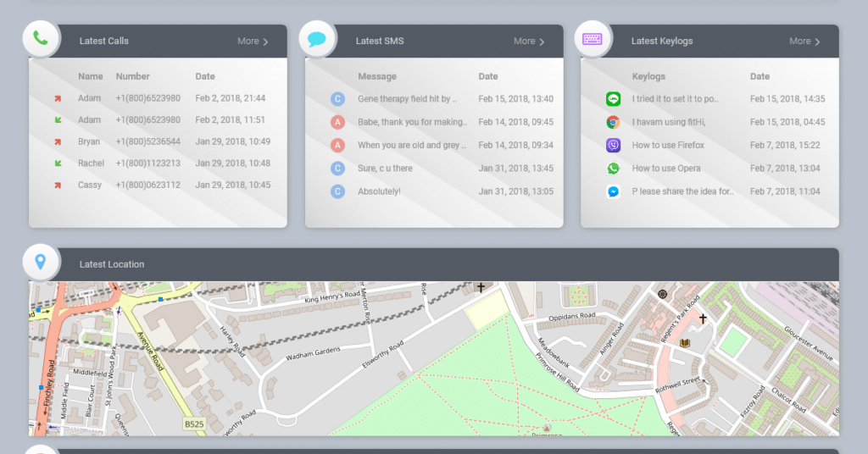Open message Sure, c u there

[386, 169]
